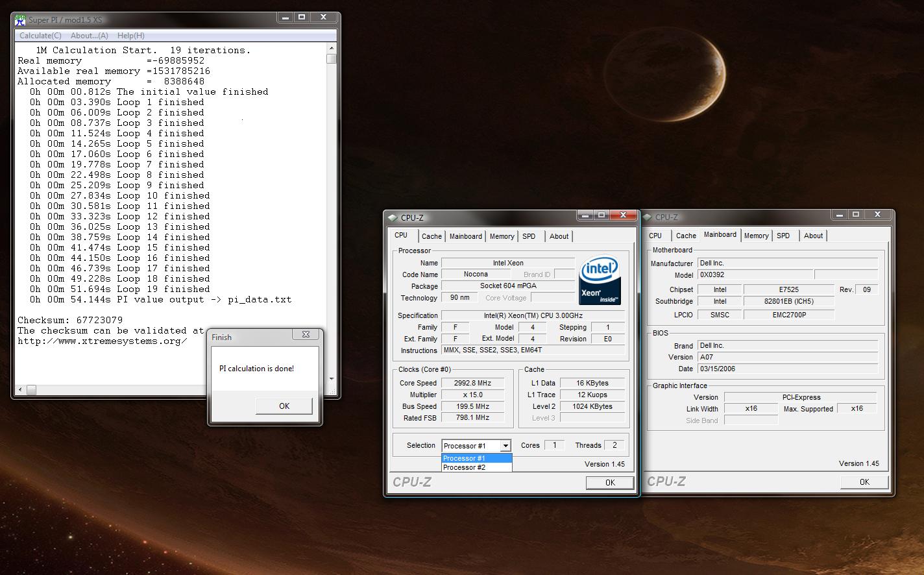Expand the processor Selection dropdown arrow
This screenshot has height=575, width=924.
pos(505,445)
